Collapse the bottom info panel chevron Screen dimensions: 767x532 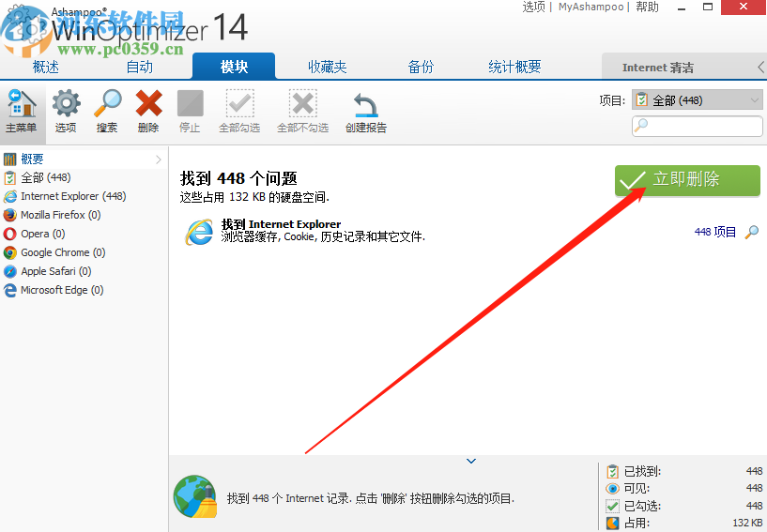pos(471,461)
